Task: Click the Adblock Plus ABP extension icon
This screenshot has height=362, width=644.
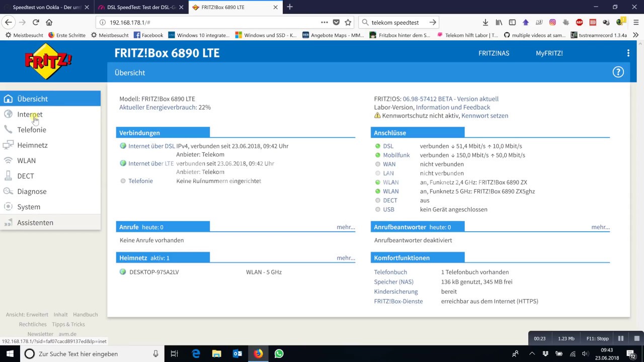Action: pos(579,22)
